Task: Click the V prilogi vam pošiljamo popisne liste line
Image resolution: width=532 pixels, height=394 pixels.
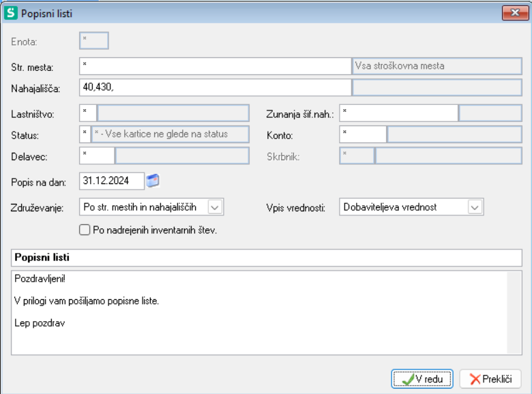Action: pos(87,301)
